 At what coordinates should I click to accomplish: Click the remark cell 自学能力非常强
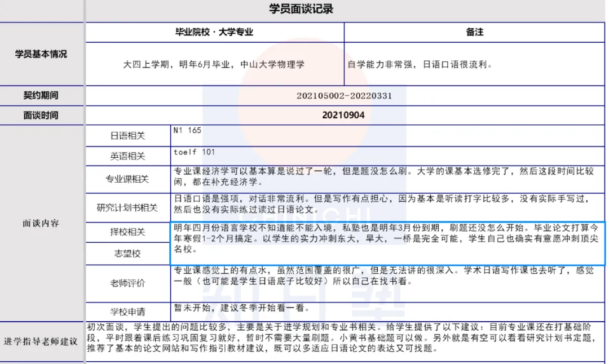point(474,64)
